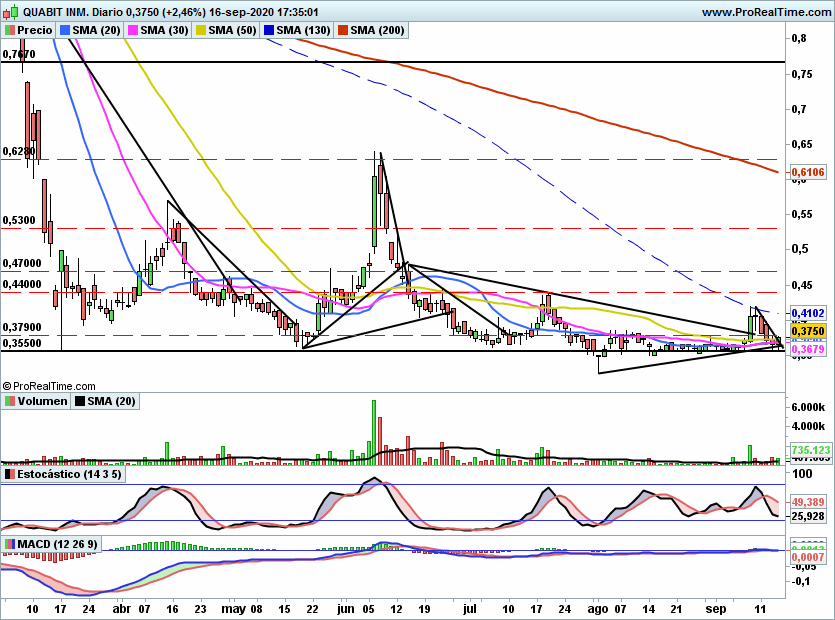
Task: Click the 23 date marker on time axis
Action: click(200, 609)
